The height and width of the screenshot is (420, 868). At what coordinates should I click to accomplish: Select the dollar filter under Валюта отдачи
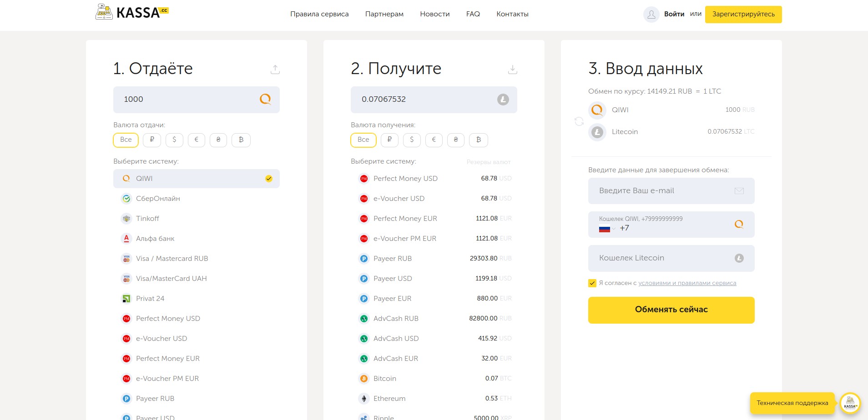tap(174, 140)
